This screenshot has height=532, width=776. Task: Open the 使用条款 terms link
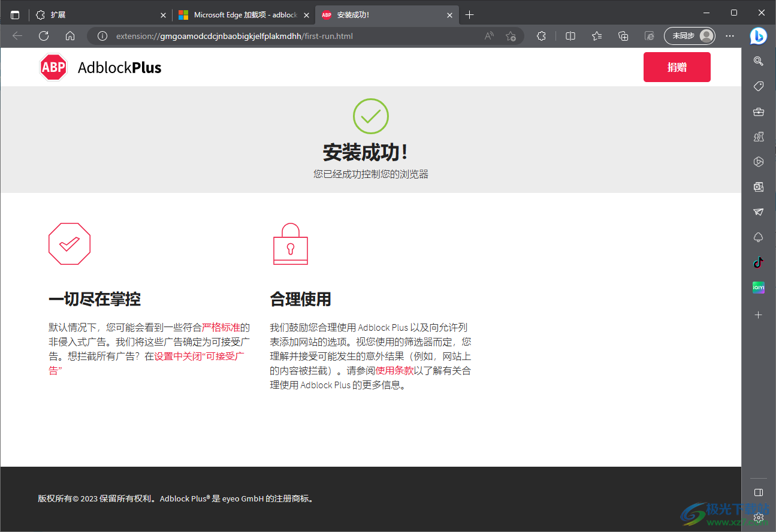(394, 370)
